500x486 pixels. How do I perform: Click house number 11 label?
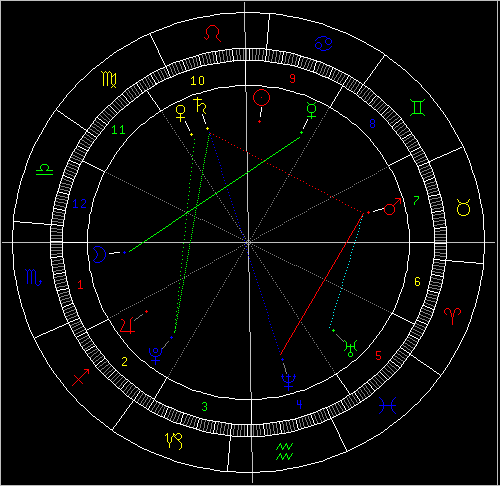point(118,130)
